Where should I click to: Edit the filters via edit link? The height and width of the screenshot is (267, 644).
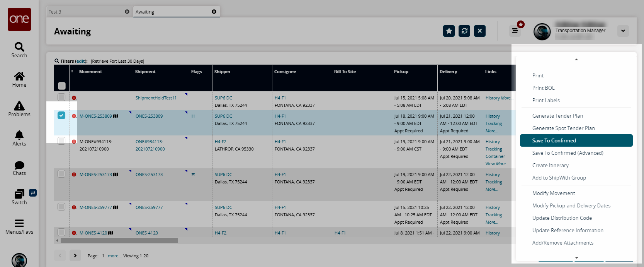[81, 61]
